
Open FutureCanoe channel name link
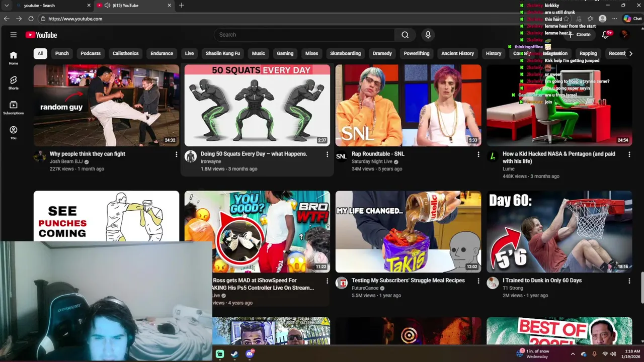[x=365, y=288]
